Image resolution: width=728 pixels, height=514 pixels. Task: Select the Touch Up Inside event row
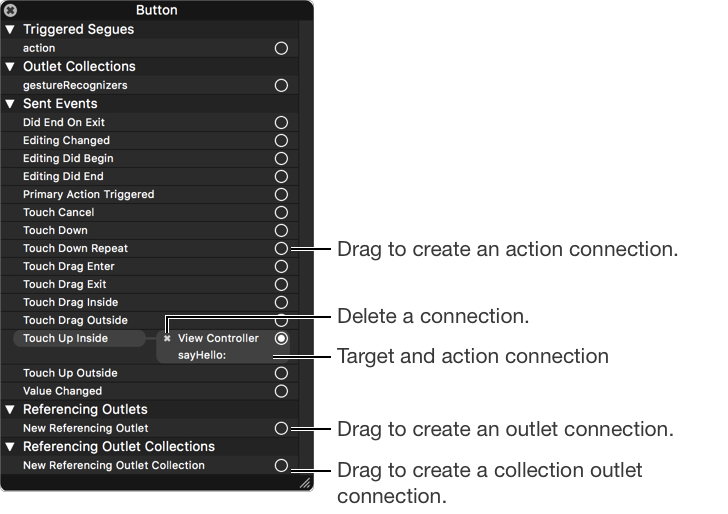[x=66, y=339]
